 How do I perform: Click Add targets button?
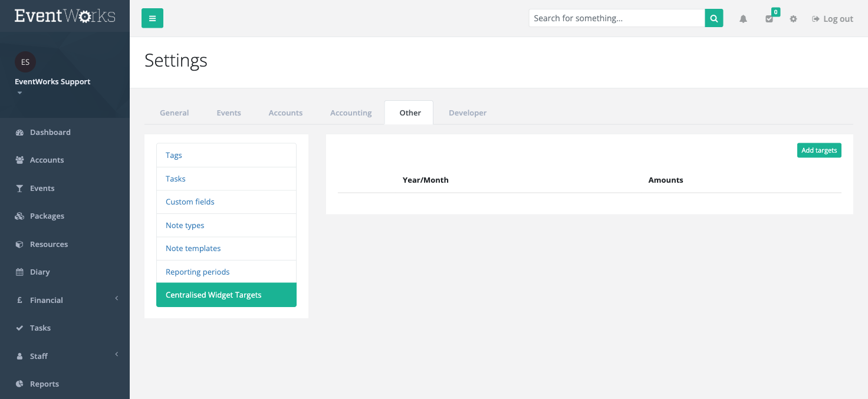(819, 150)
